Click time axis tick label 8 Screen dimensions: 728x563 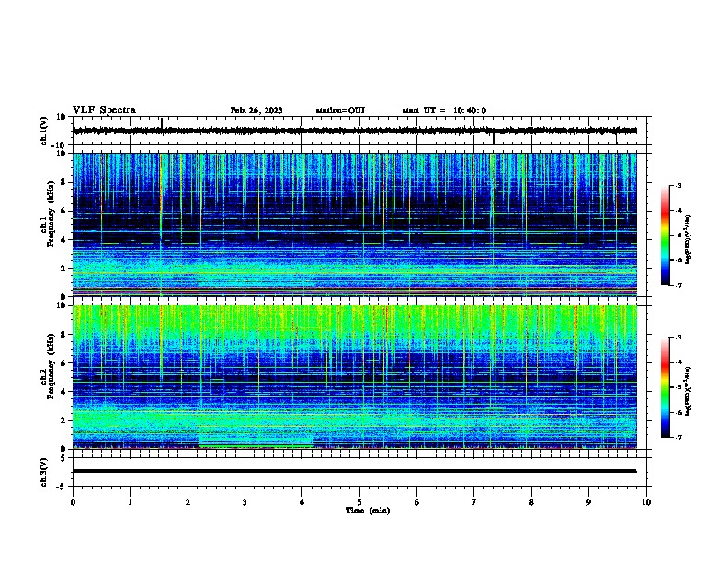531,502
